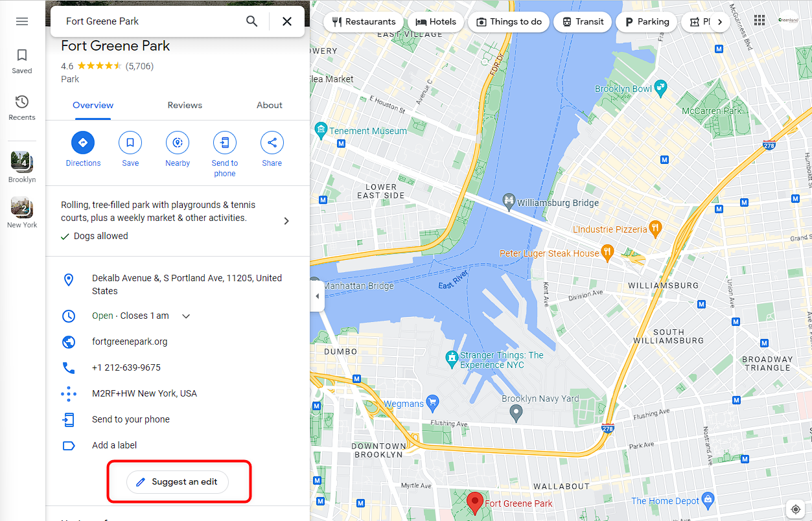Collapse the side panel arrow
The width and height of the screenshot is (812, 521).
point(317,296)
